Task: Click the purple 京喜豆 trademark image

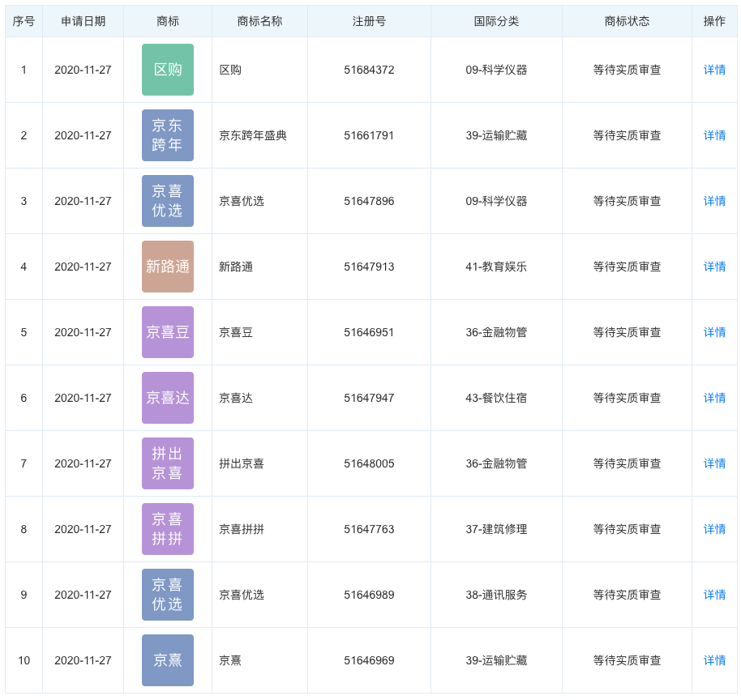Action: [x=168, y=332]
